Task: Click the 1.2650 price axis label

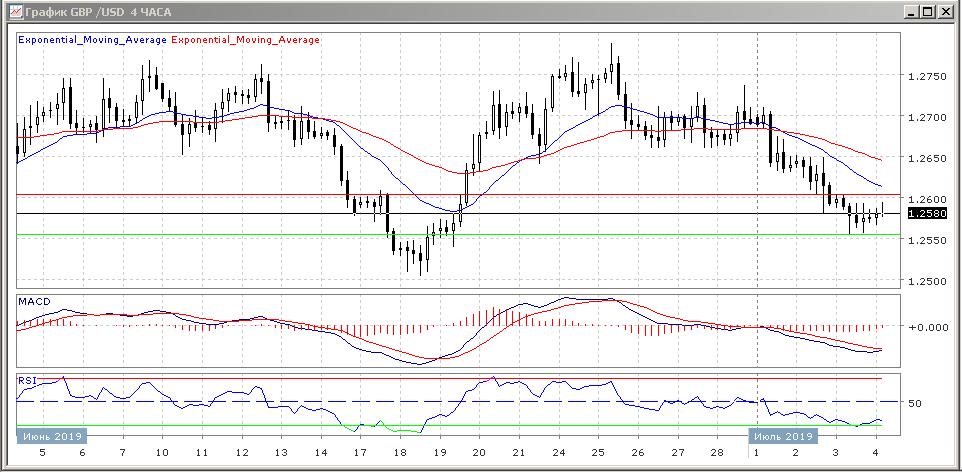Action: click(925, 159)
